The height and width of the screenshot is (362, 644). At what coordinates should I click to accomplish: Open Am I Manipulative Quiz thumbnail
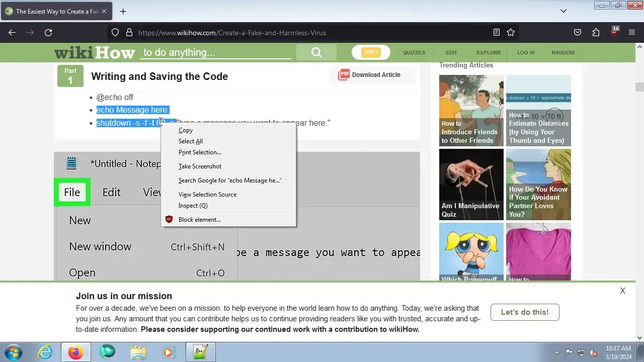471,185
